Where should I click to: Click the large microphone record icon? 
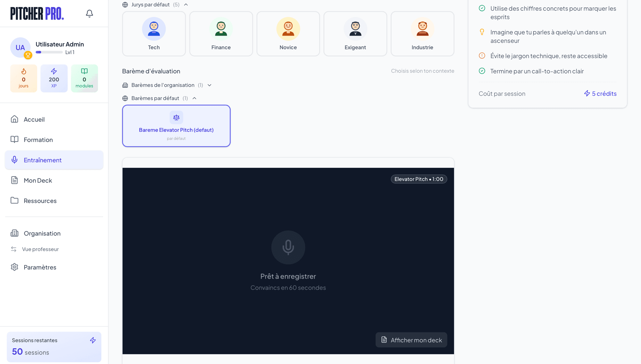pyautogui.click(x=288, y=247)
